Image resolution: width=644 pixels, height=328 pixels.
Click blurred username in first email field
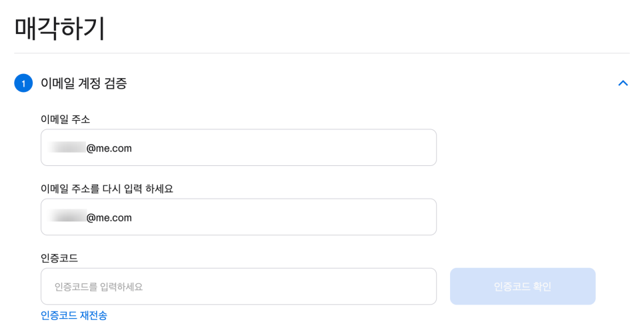pos(69,148)
